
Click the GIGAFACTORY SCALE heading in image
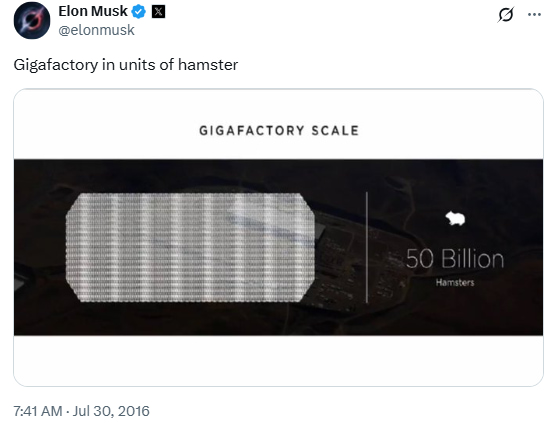(x=279, y=131)
